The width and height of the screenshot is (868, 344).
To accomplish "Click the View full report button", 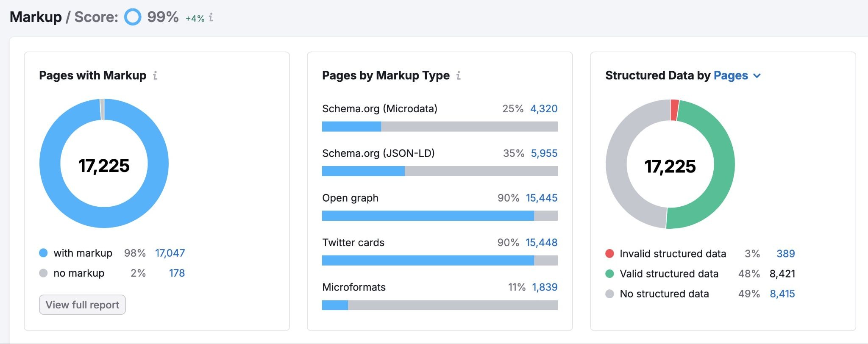I will pyautogui.click(x=82, y=305).
